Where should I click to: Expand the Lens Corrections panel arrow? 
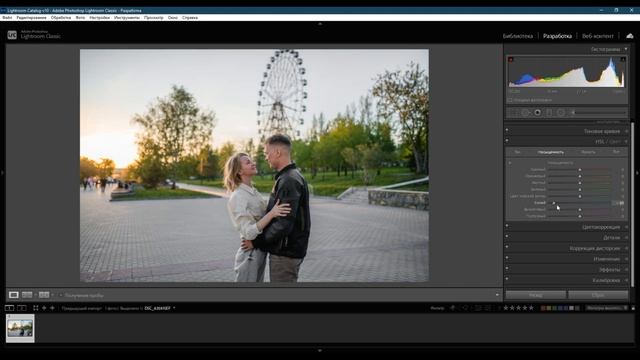626,248
